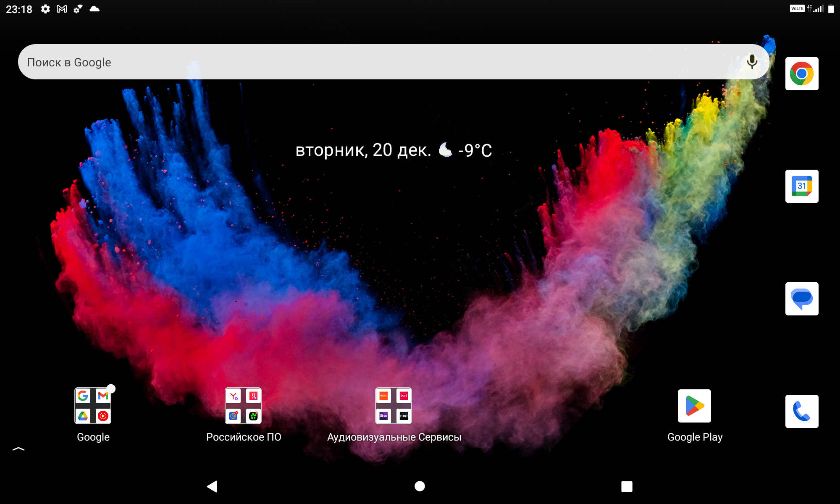
Task: Open the Phone dialer app
Action: pyautogui.click(x=801, y=411)
